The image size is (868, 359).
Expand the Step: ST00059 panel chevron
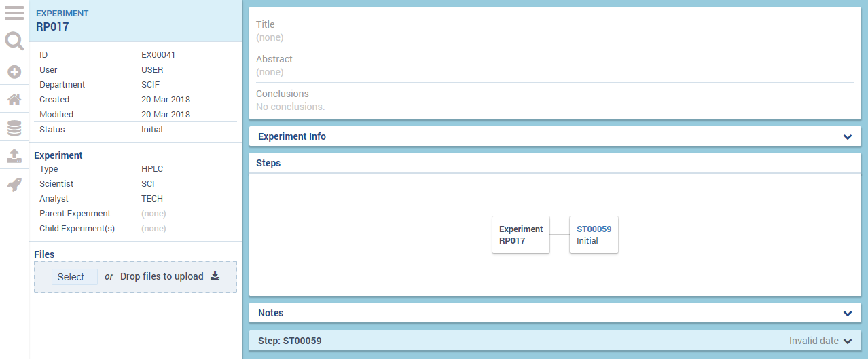click(847, 341)
